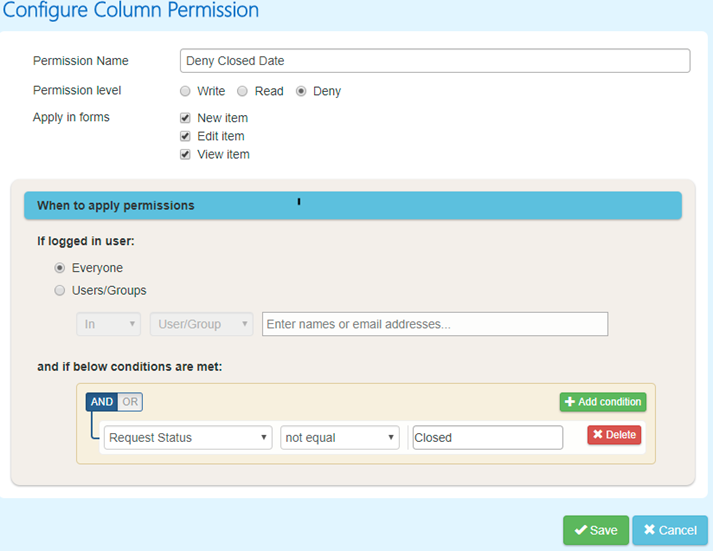Select the Write permission level

coord(185,91)
